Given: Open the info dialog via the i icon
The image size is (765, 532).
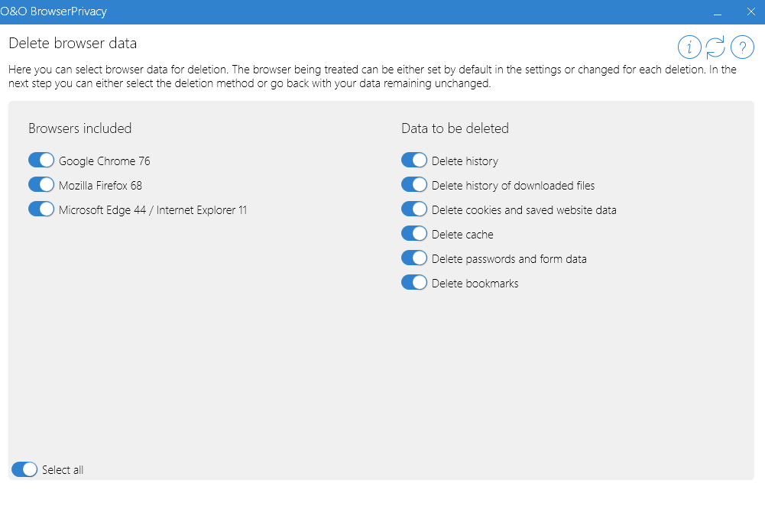Looking at the screenshot, I should tap(689, 47).
